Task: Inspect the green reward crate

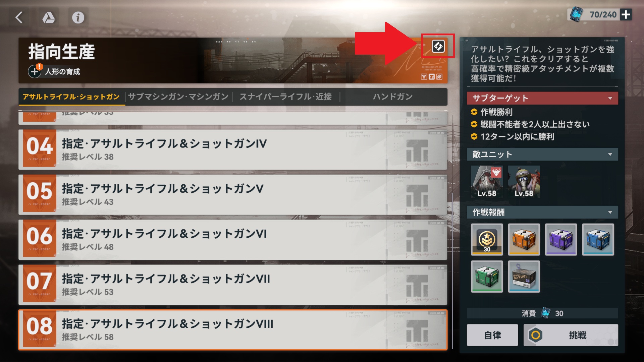Action: tap(487, 277)
